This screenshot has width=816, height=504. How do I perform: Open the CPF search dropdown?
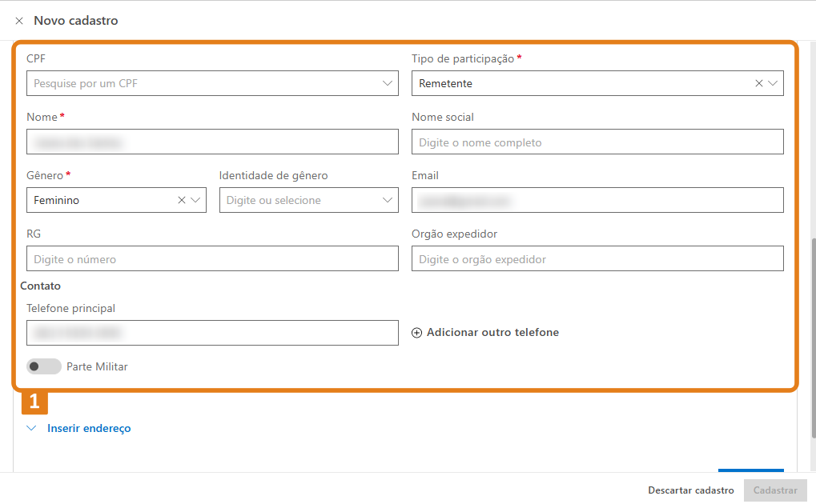point(388,83)
